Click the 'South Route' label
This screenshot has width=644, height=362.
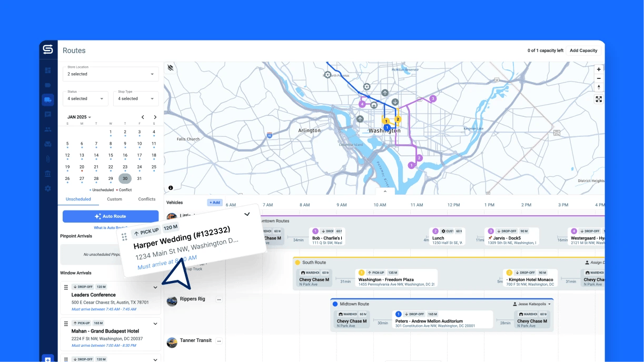point(314,263)
